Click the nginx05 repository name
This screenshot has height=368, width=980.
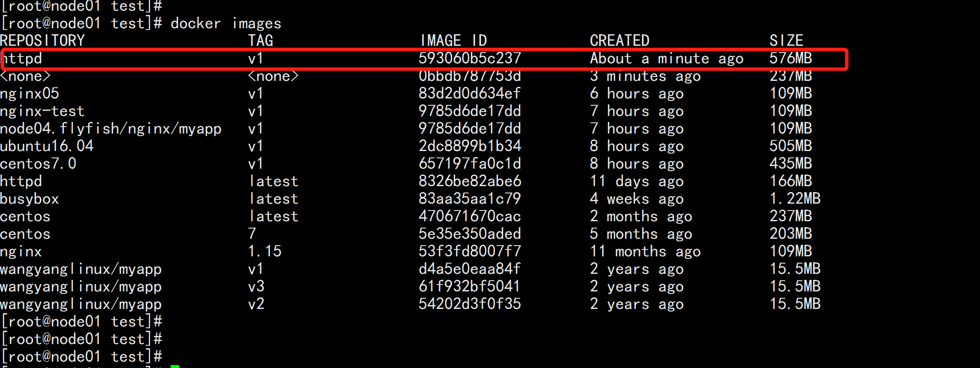(30, 93)
